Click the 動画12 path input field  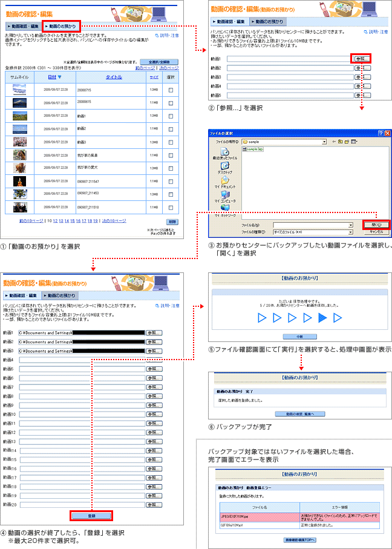tap(82, 432)
